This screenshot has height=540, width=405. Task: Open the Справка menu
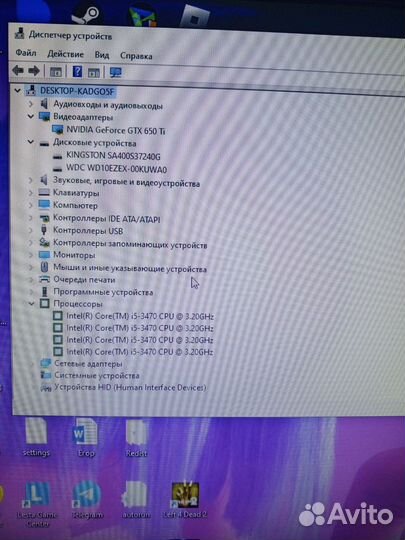pos(136,55)
